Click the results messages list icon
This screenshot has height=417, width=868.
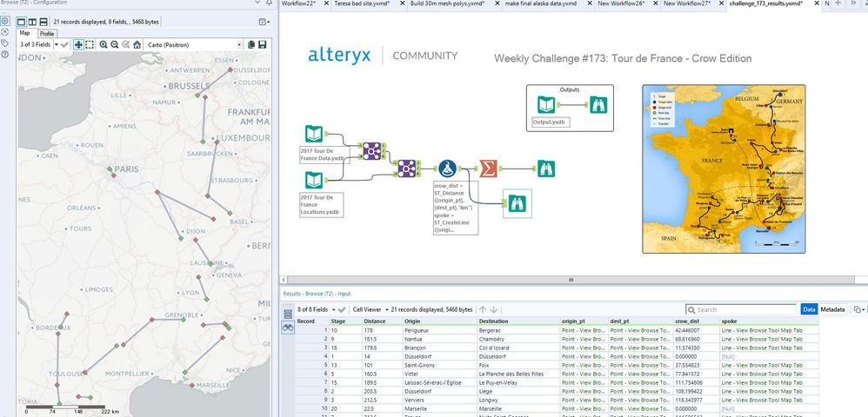[288, 314]
